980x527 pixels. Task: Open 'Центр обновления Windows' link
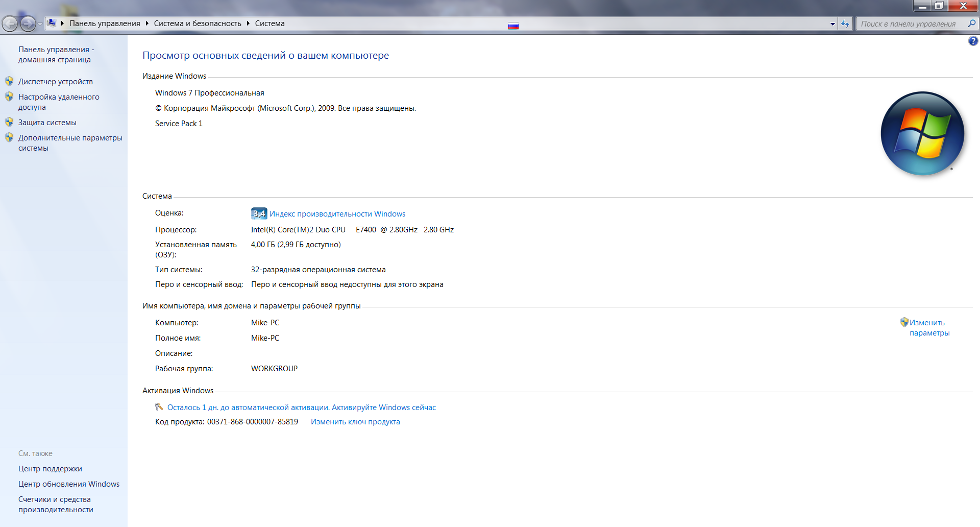point(69,484)
